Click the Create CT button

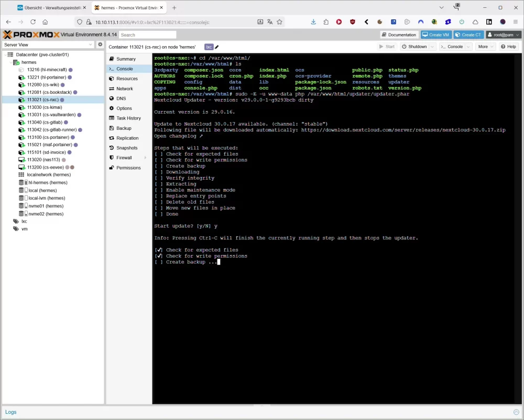pyautogui.click(x=468, y=35)
